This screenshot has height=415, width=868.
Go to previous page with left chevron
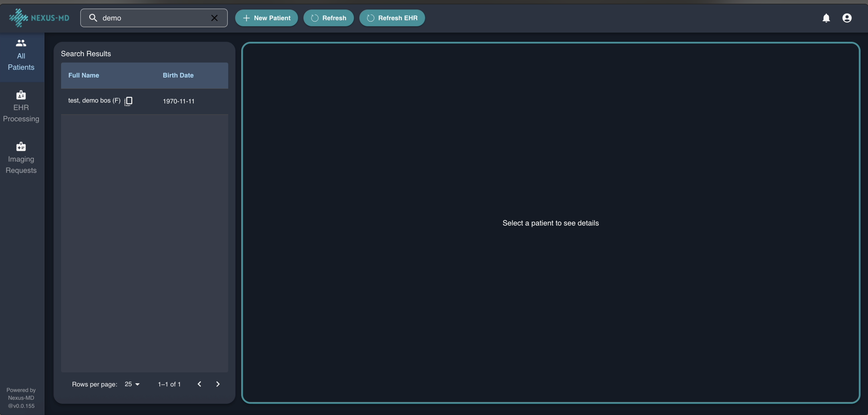tap(199, 384)
